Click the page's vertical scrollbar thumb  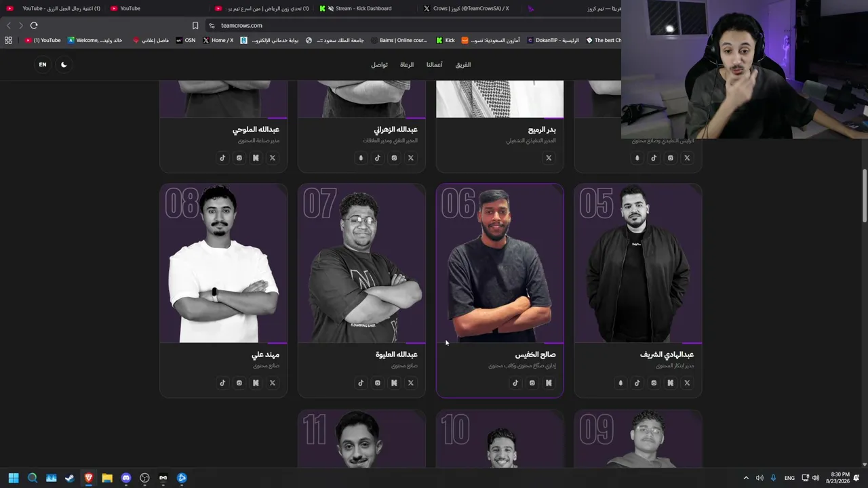point(865,195)
